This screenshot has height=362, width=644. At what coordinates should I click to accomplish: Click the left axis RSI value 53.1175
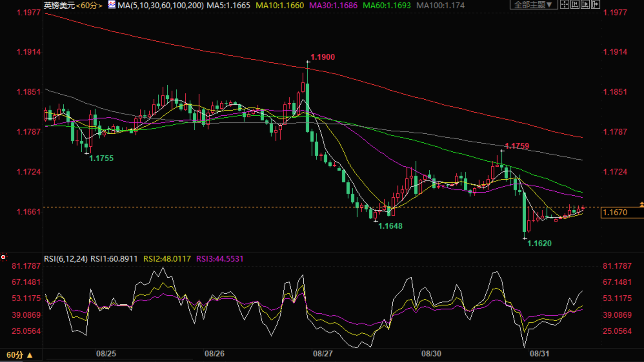tap(27, 298)
